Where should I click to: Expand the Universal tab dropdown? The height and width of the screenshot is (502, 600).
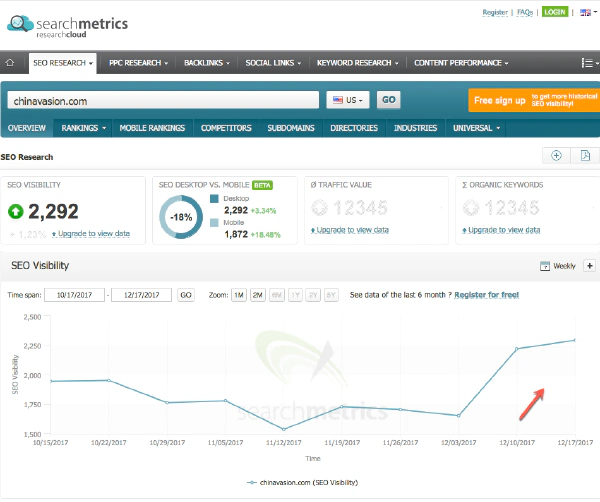tap(476, 128)
